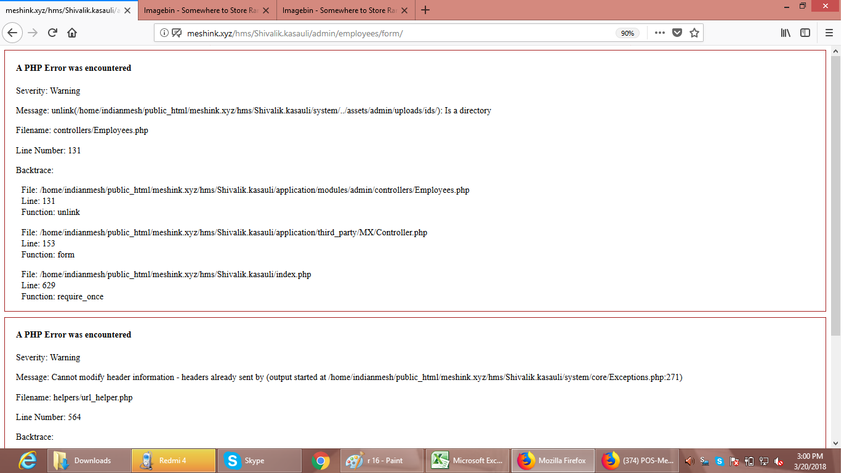
Task: Click 'Filename: helpers/url_helper.php' text
Action: click(x=74, y=398)
